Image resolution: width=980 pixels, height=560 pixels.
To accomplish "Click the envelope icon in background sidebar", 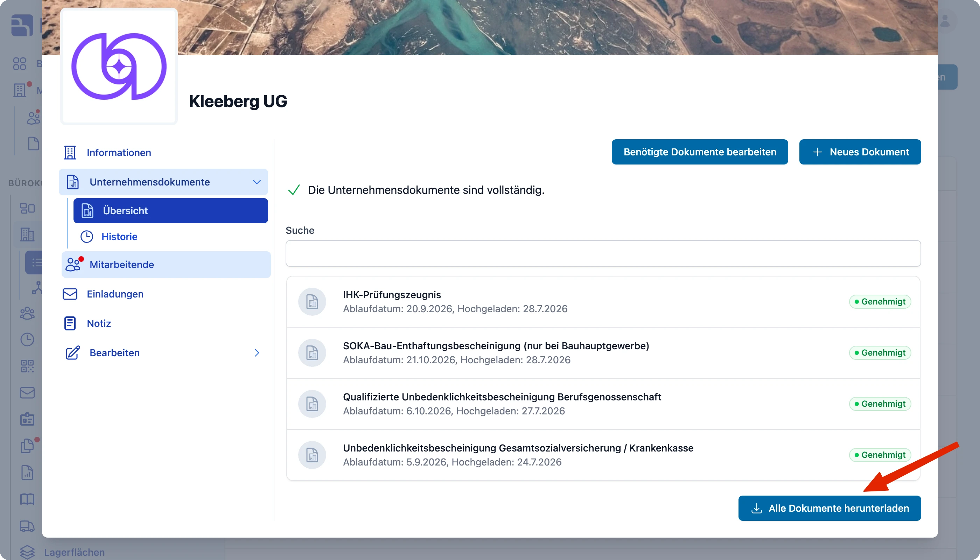I will 27,393.
